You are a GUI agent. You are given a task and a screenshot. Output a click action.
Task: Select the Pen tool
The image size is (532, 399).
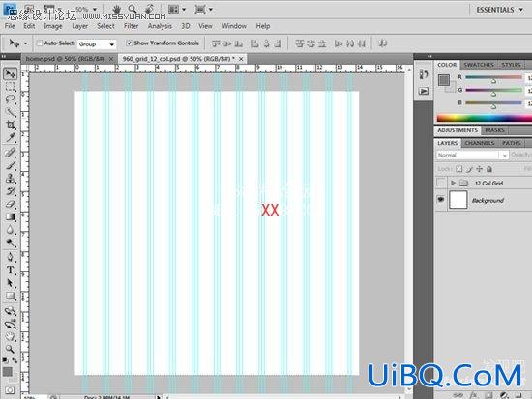11,257
